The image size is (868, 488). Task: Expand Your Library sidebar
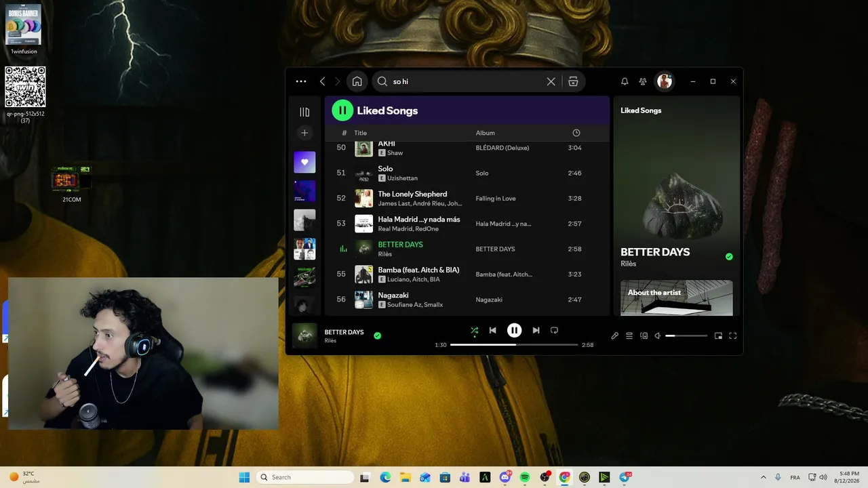(304, 112)
